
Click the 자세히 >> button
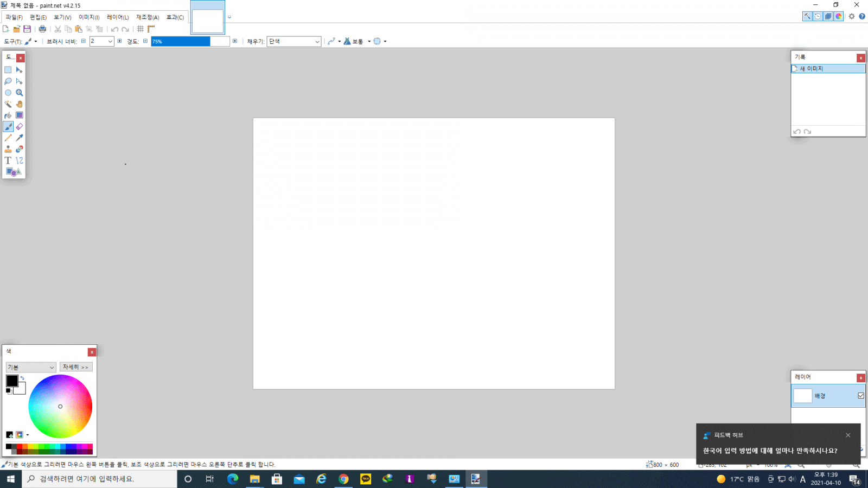pos(76,367)
